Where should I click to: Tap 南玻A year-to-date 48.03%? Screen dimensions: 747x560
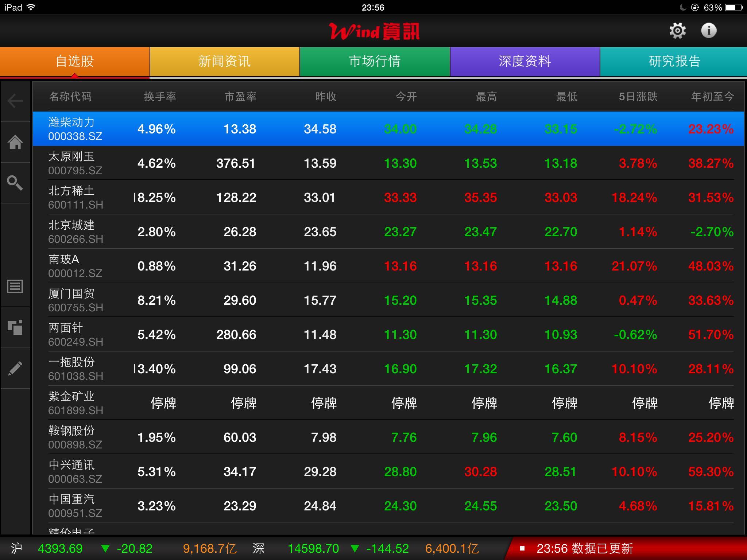tap(711, 266)
